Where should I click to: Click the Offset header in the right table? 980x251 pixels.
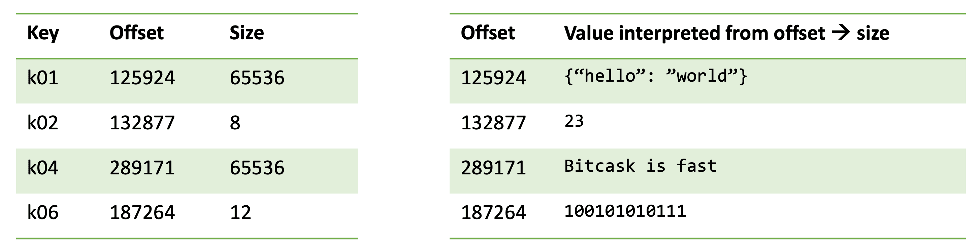coord(488,33)
